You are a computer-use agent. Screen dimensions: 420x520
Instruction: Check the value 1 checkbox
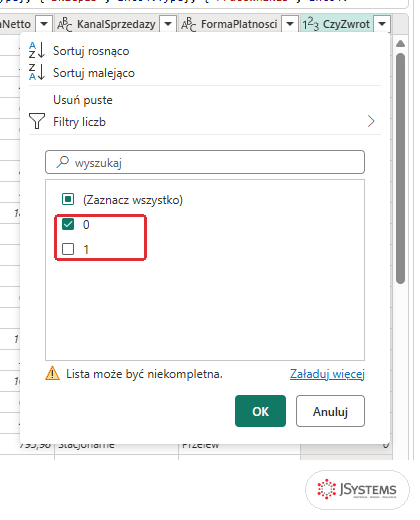(68, 249)
